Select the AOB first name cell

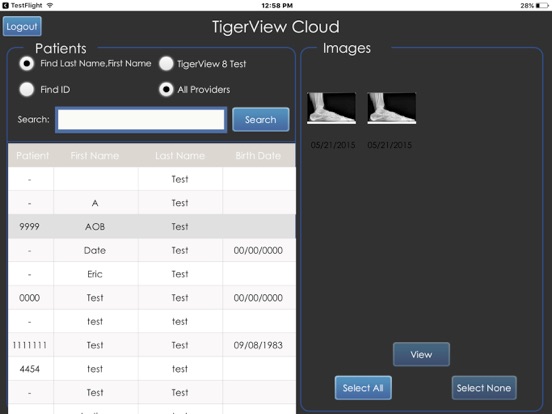click(x=95, y=227)
